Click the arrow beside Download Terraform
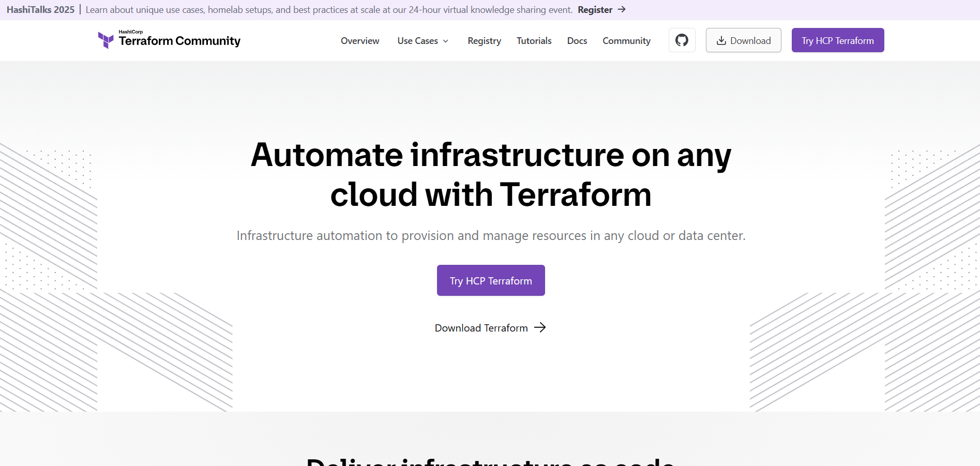The width and height of the screenshot is (980, 466). click(x=540, y=327)
